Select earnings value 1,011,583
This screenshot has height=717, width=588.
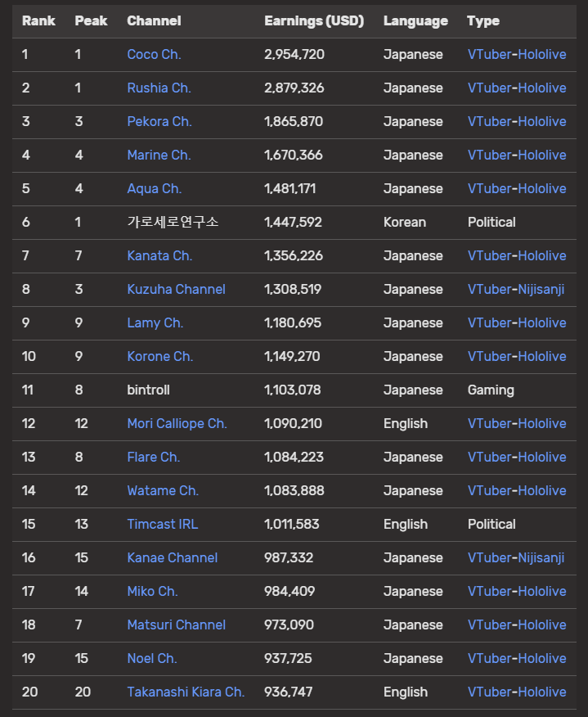(x=291, y=524)
